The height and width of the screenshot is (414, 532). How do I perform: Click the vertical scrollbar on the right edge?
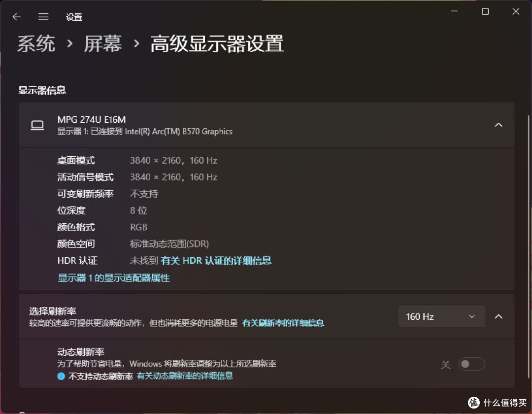click(x=529, y=247)
